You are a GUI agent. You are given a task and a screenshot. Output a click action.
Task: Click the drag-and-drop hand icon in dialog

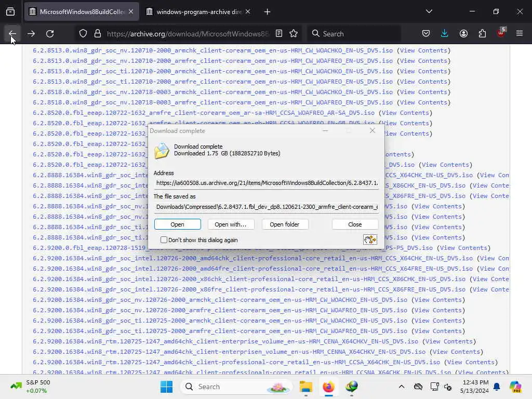(370, 240)
